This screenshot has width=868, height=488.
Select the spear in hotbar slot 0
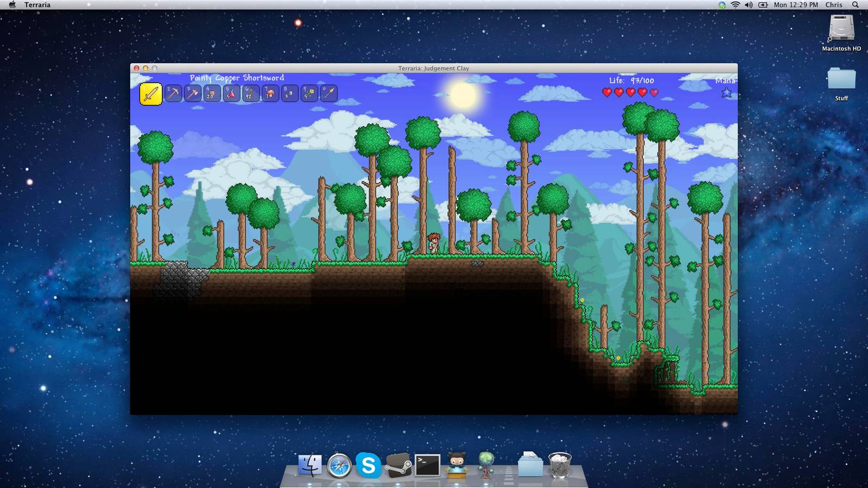pyautogui.click(x=329, y=93)
